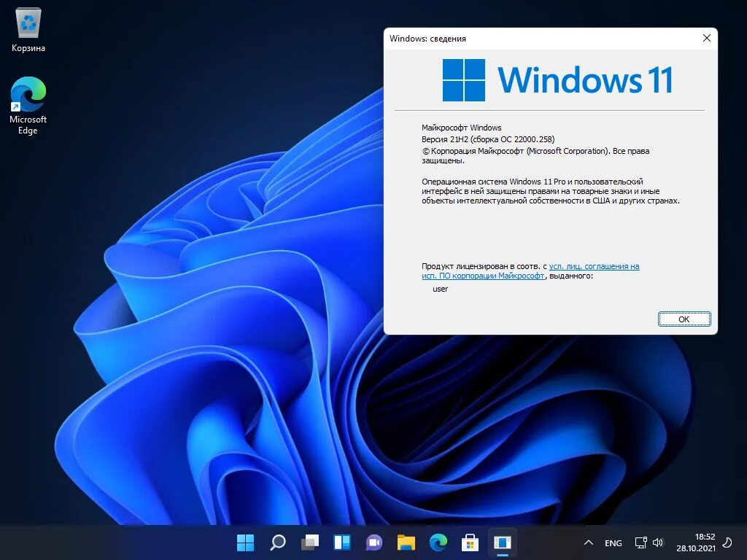This screenshot has width=747, height=560.
Task: Click the Windows 11 logo in dialog
Action: tap(557, 80)
